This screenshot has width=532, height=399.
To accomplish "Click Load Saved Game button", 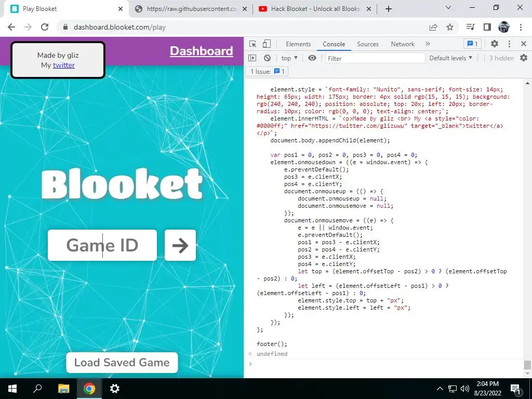I will point(122,362).
